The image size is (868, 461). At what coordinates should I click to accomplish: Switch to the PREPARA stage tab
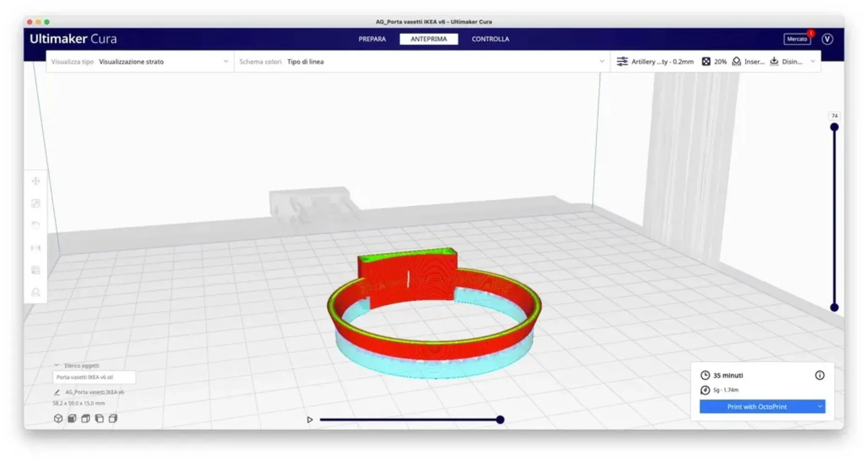click(372, 39)
